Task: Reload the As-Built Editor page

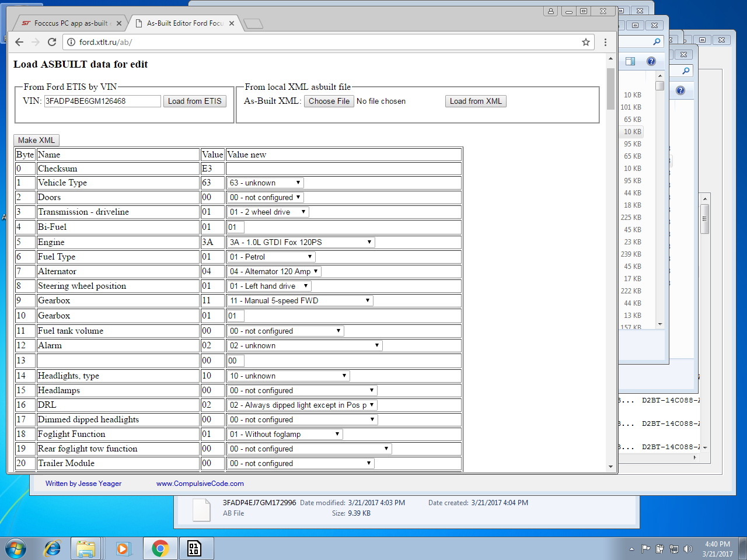Action: 52,42
